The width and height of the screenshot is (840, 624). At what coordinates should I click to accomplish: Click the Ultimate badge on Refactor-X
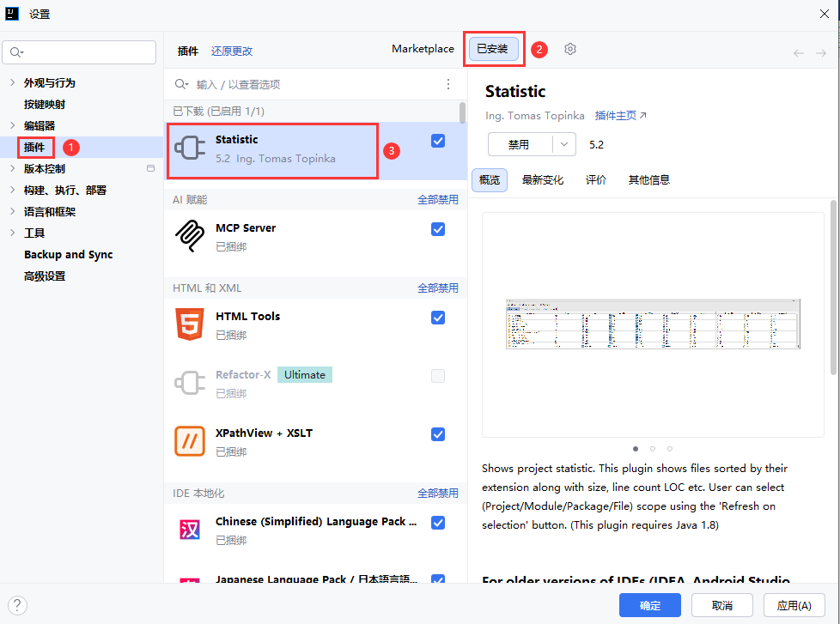tap(305, 374)
